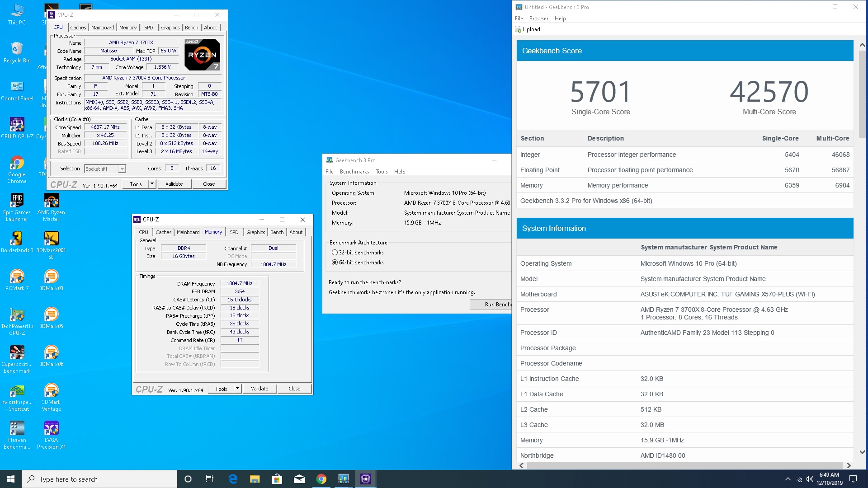The image size is (868, 488).
Task: Open the Recycle Bin icon
Action: coord(17,52)
